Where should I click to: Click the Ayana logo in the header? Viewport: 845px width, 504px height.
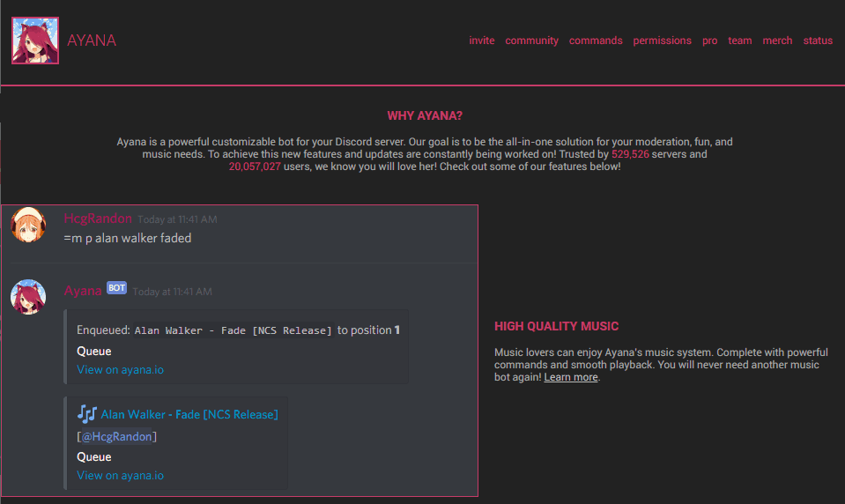click(35, 41)
